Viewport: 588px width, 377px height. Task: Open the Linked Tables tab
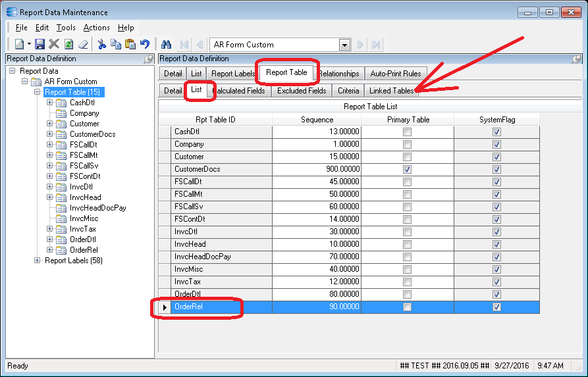pyautogui.click(x=391, y=91)
